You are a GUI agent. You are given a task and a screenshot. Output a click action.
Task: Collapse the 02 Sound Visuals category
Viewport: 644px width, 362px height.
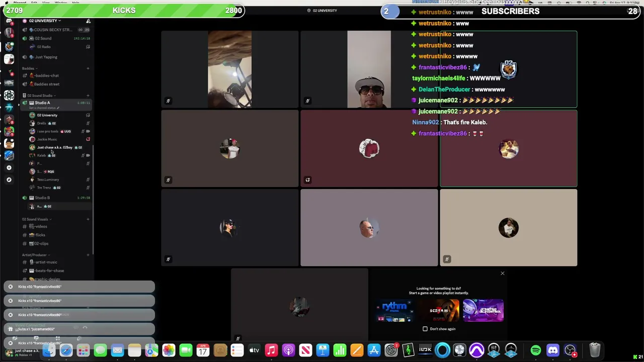pyautogui.click(x=36, y=219)
